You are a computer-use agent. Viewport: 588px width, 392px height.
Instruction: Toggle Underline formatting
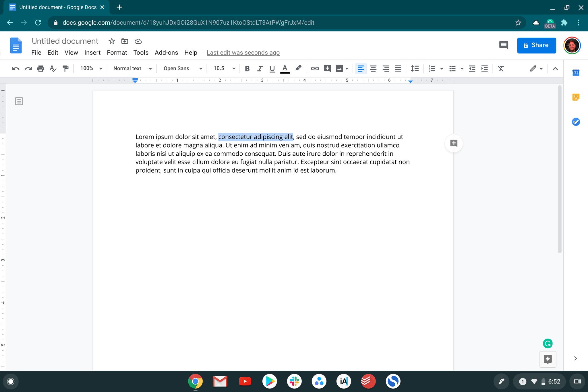point(272,68)
